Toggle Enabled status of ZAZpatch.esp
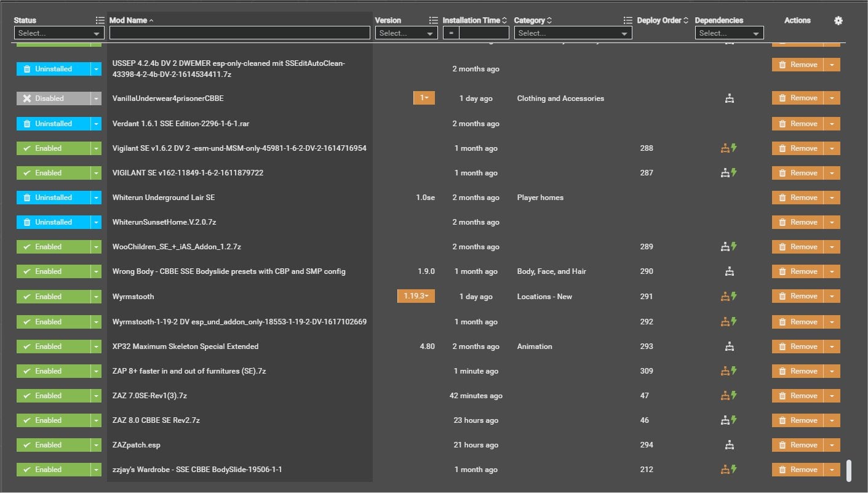Screen dimensions: 868x493 tap(53, 445)
